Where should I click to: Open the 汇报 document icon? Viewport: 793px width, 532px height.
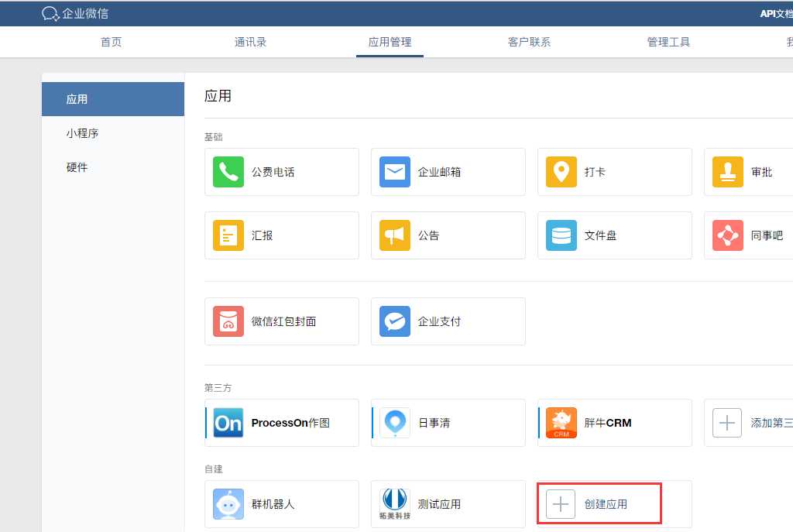tap(228, 235)
